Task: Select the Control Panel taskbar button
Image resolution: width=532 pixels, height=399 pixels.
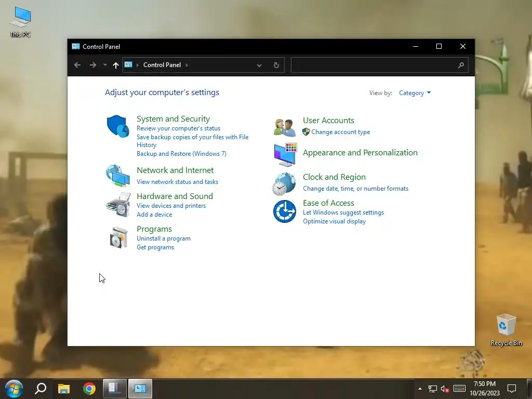Action: point(140,389)
